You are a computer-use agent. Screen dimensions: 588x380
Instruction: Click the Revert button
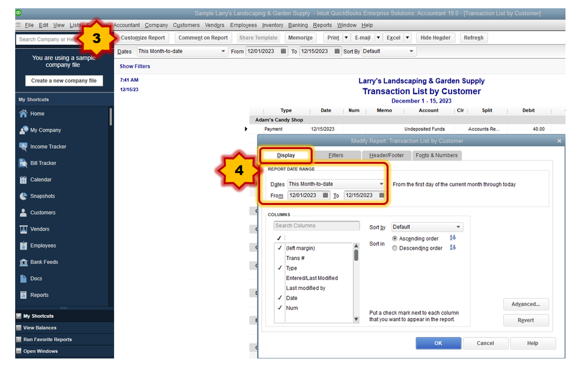tap(526, 320)
